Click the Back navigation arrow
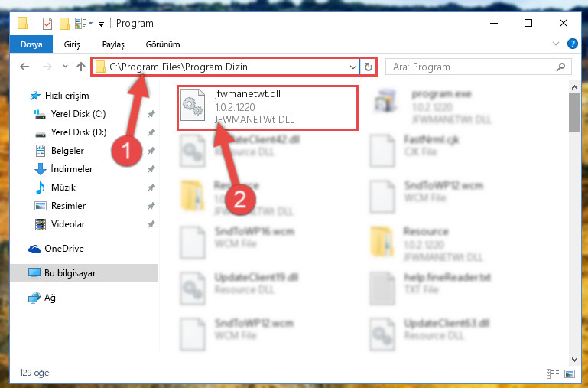588x388 pixels. click(x=24, y=67)
